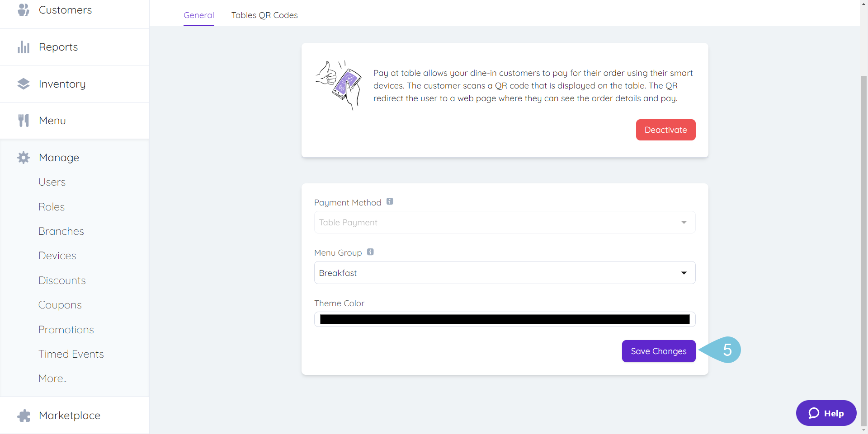The width and height of the screenshot is (868, 434).
Task: Select the General tab
Action: tap(199, 15)
